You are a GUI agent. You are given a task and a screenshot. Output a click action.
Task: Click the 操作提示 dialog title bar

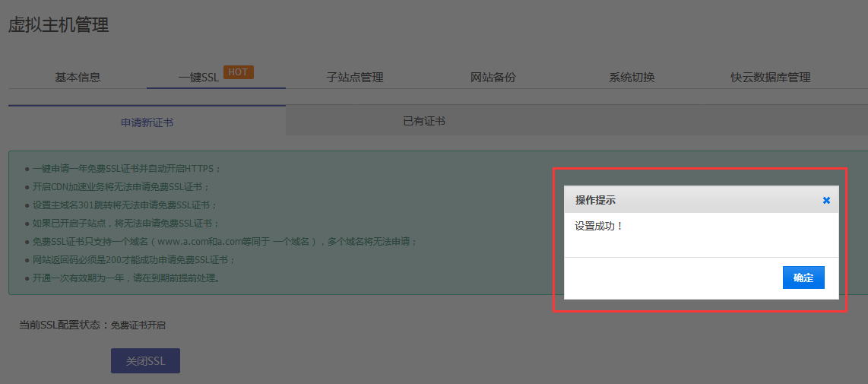(684, 200)
